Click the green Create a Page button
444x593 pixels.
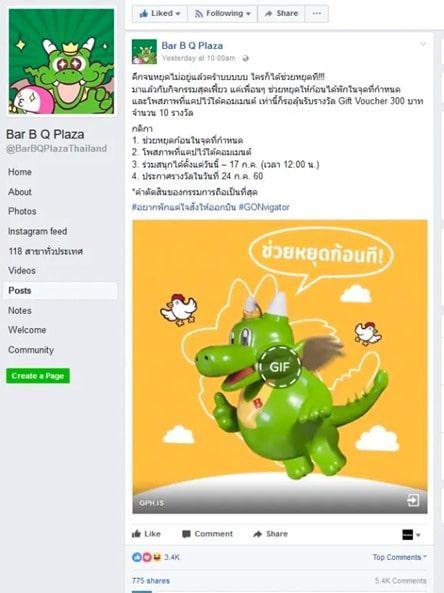38,376
